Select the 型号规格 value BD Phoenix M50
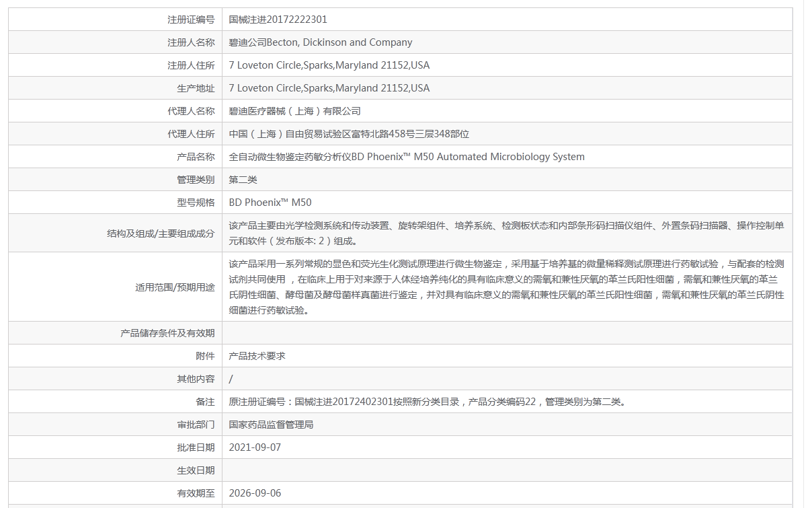Image resolution: width=812 pixels, height=508 pixels. [x=270, y=203]
